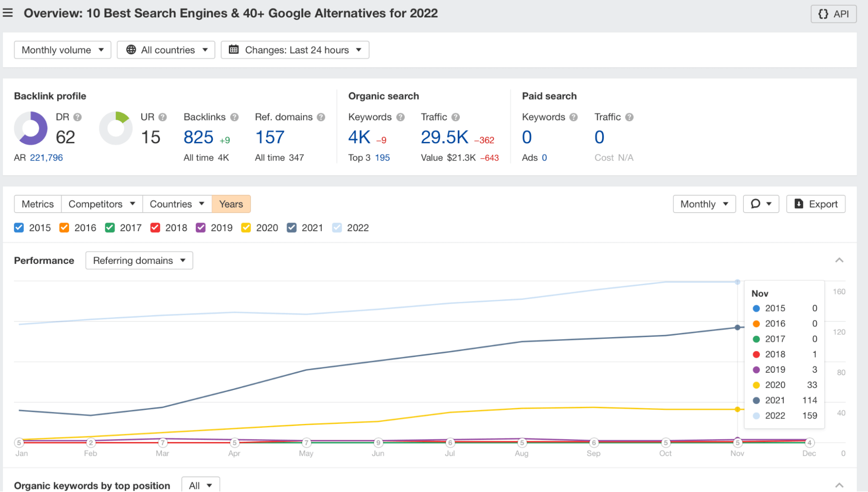Open the All countries dropdown

click(166, 50)
